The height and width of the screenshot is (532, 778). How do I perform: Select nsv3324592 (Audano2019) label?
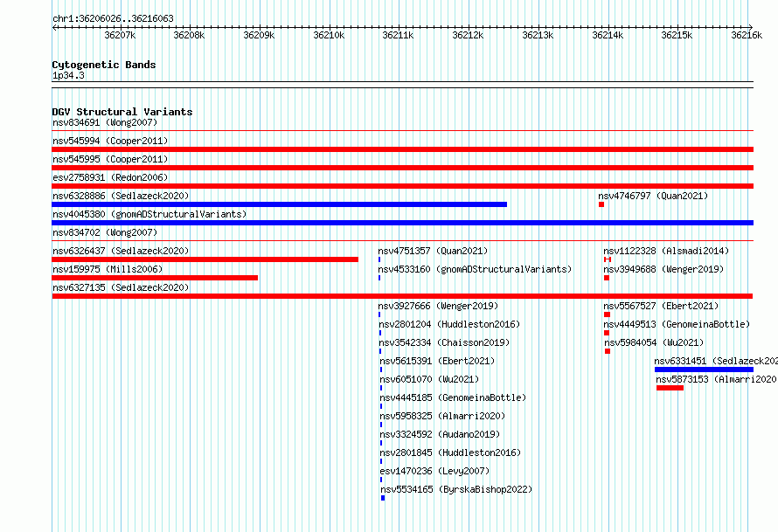coord(440,434)
